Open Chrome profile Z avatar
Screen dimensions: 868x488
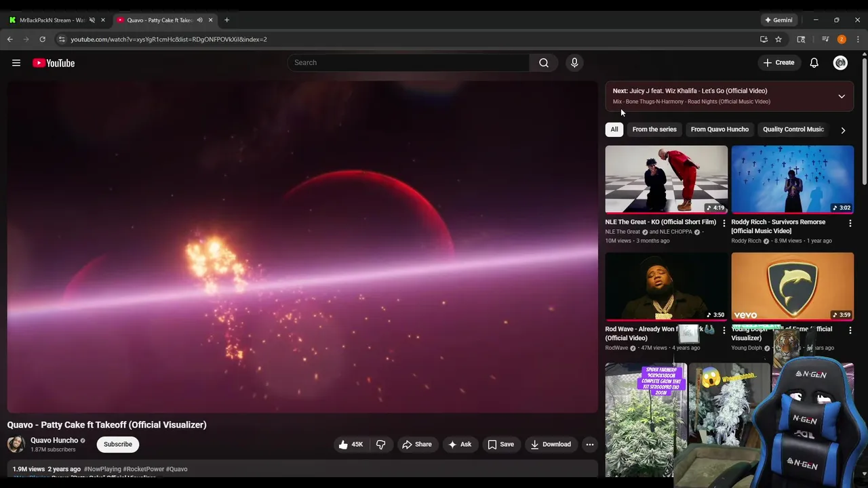(x=842, y=39)
